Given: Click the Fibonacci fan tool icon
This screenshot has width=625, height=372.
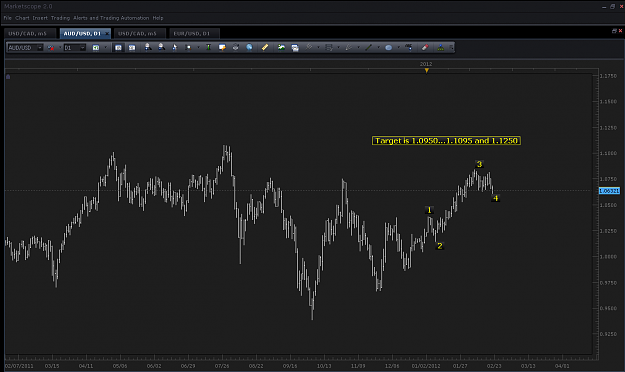Looking at the screenshot, I should click(348, 47).
